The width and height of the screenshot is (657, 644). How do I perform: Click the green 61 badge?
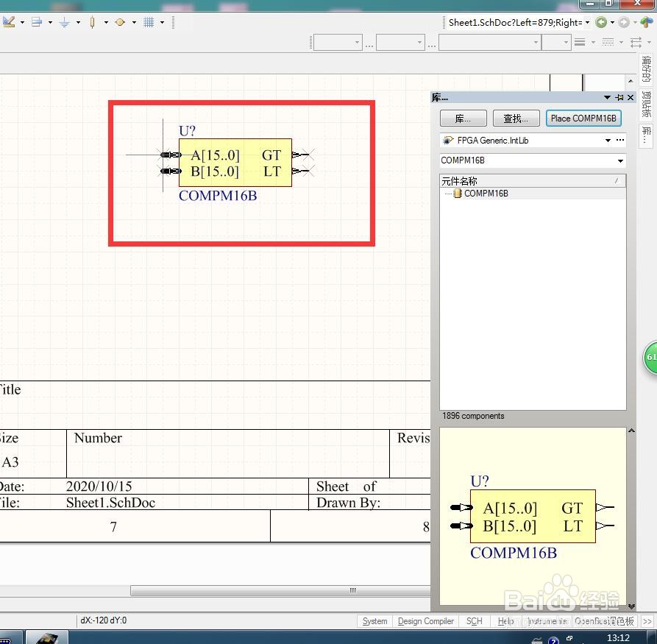pos(650,357)
